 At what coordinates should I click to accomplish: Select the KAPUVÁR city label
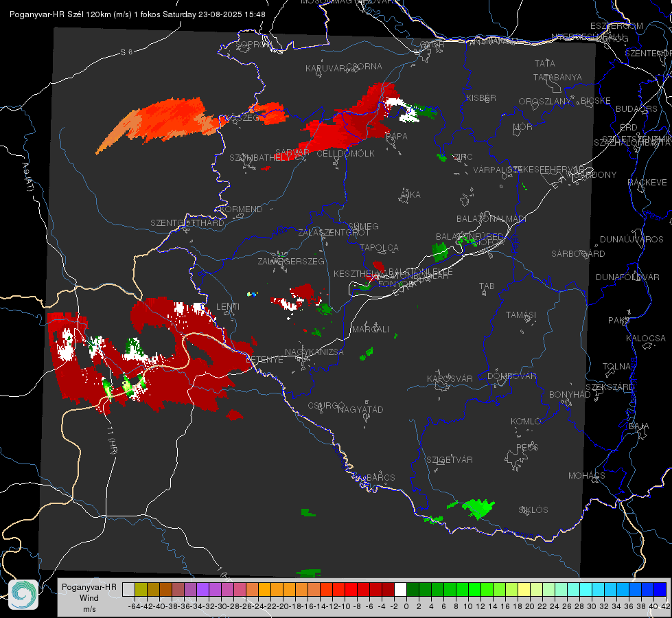tap(326, 69)
